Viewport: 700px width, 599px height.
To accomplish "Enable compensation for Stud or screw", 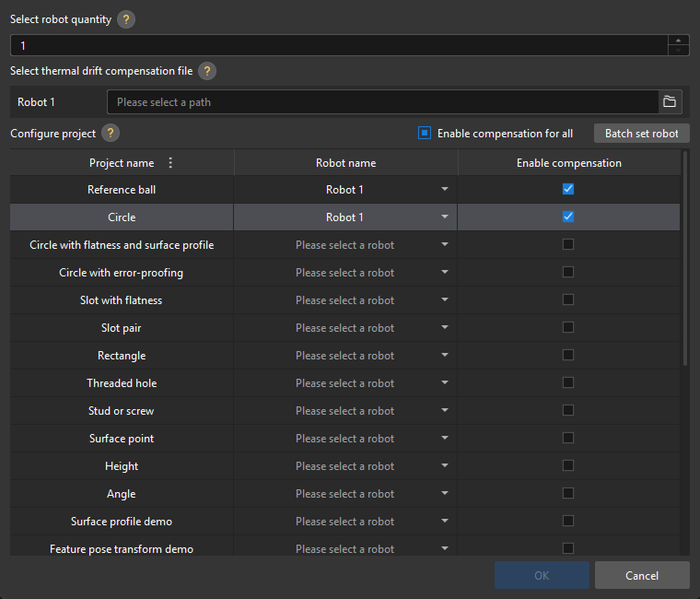I will (x=568, y=410).
